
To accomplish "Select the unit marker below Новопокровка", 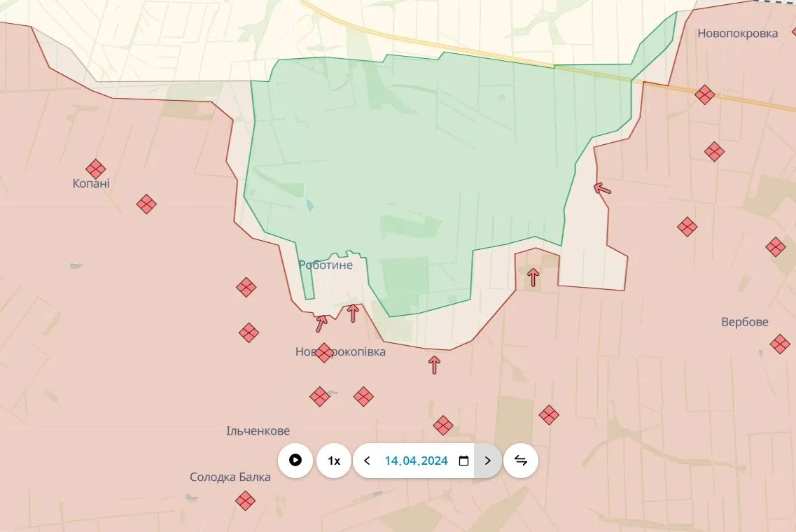I will tap(705, 94).
